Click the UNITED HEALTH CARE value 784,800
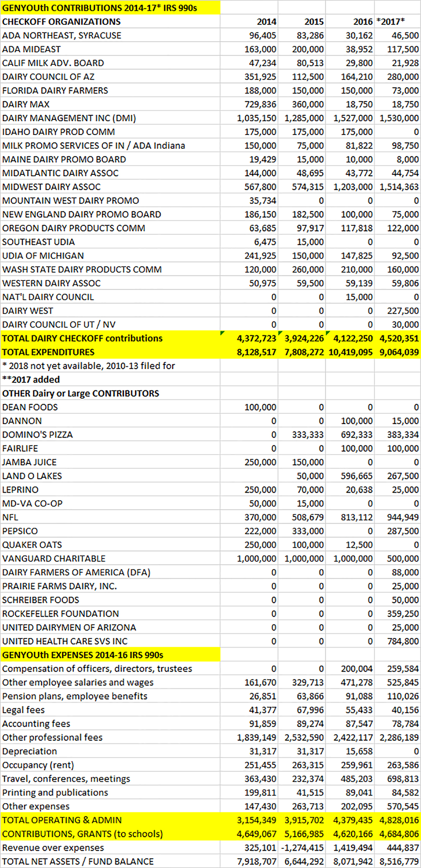 (x=403, y=641)
